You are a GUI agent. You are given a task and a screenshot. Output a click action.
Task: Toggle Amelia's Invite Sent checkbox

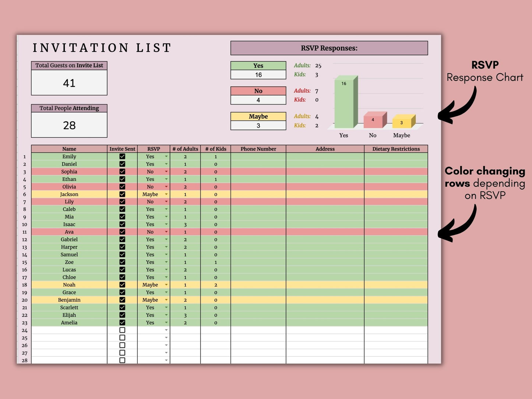[122, 322]
